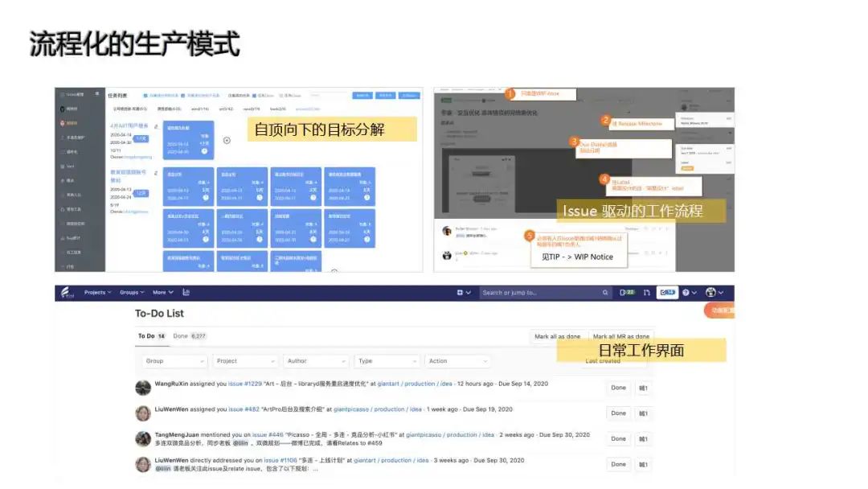
Task: Open the issue #1229 link
Action: (x=244, y=383)
